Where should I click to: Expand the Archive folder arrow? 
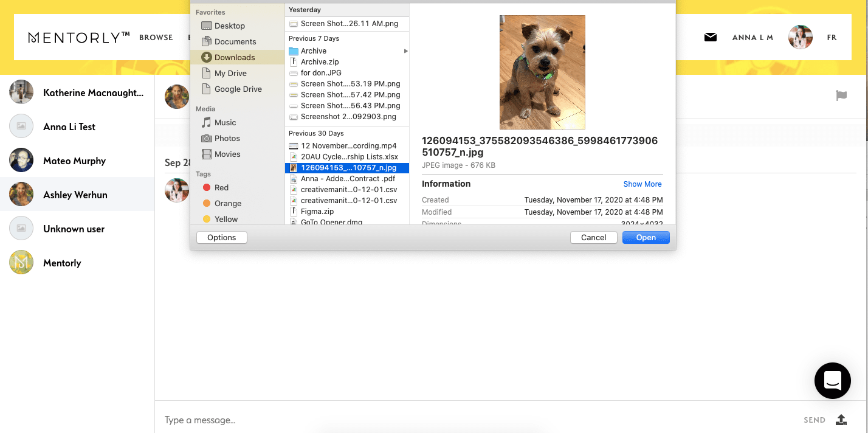405,51
